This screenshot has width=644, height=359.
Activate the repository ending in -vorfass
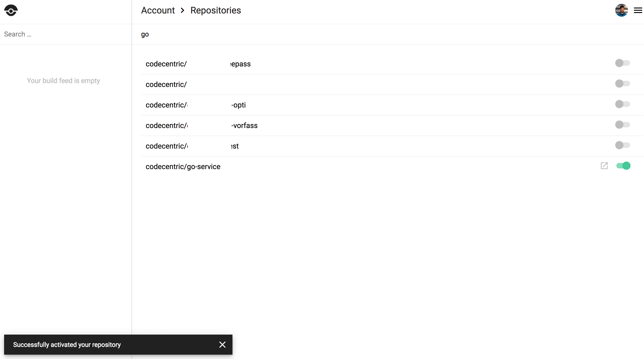click(x=622, y=125)
